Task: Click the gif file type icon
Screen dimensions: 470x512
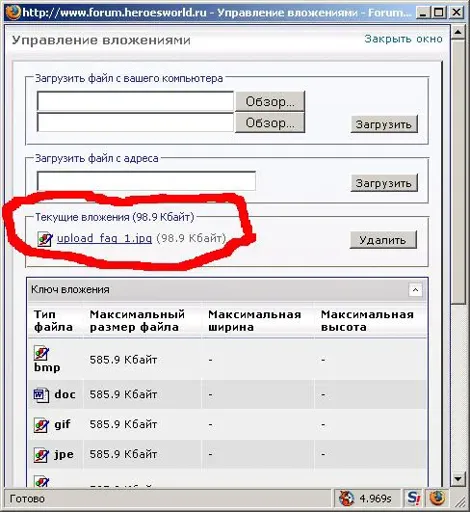Action: click(x=42, y=425)
